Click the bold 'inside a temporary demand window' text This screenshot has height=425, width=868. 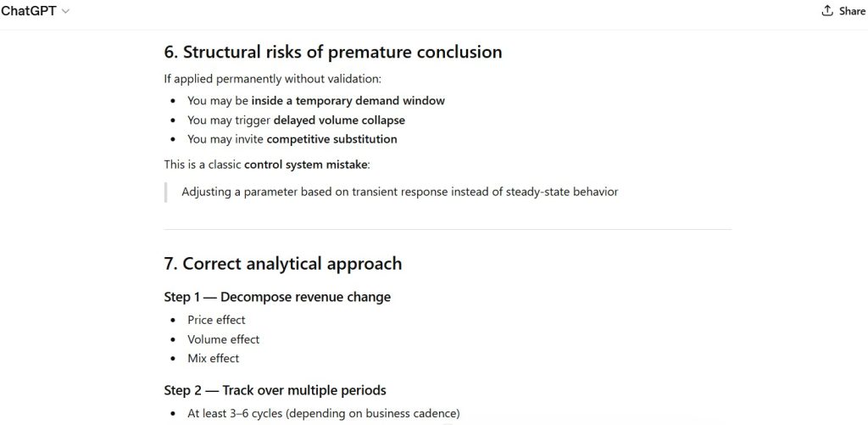348,100
